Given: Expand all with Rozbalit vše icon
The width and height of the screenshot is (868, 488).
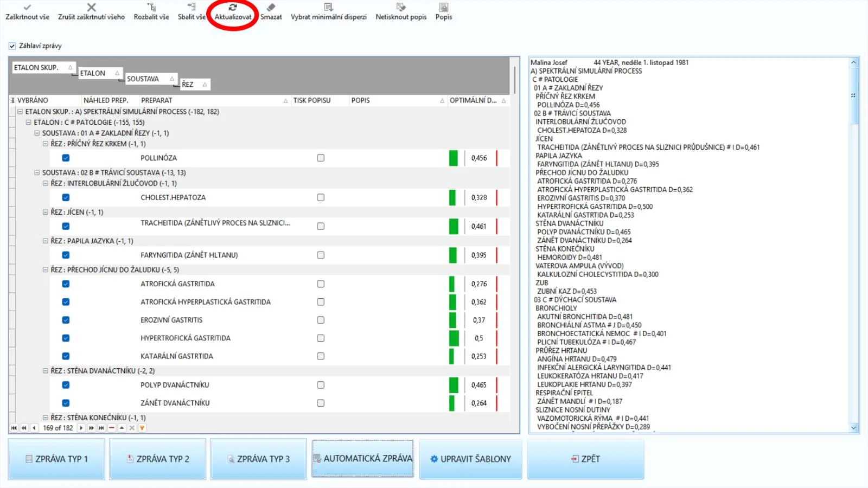Looking at the screenshot, I should pos(152,7).
